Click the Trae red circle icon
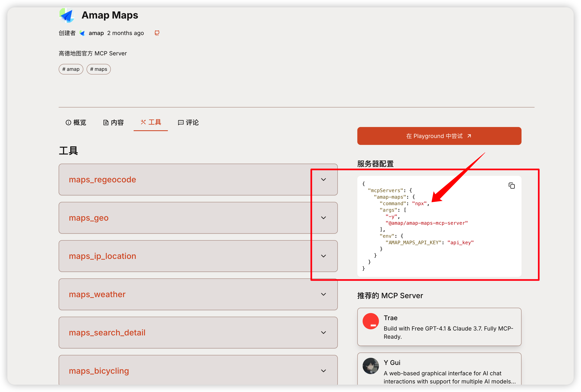This screenshot has width=581, height=392. coord(371,321)
